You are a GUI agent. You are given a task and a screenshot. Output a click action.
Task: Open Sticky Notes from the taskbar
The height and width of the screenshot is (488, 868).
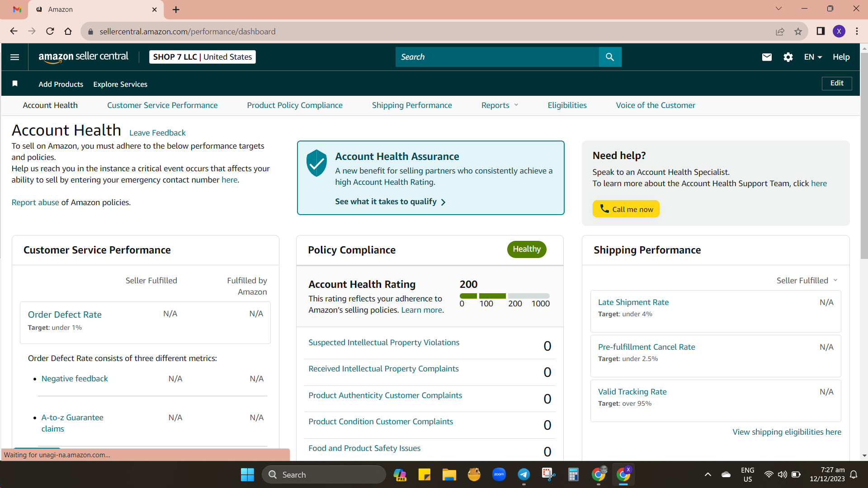point(424,474)
